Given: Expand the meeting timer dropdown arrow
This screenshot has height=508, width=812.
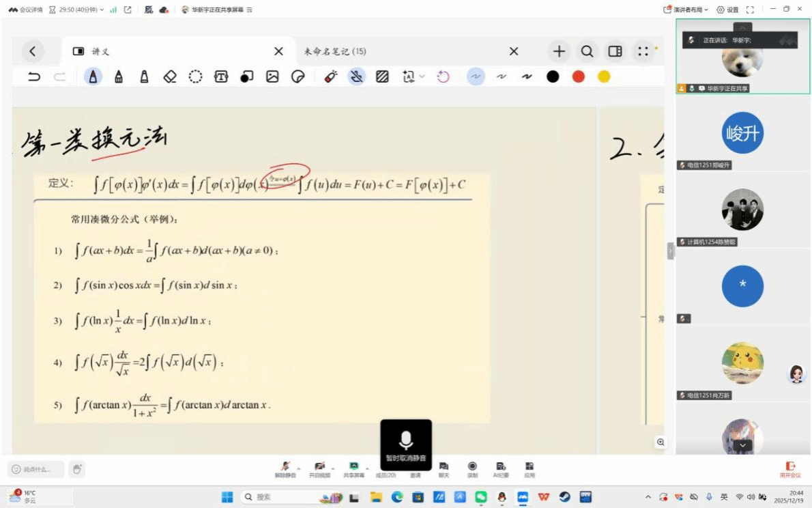Looking at the screenshot, I should pyautogui.click(x=102, y=10).
